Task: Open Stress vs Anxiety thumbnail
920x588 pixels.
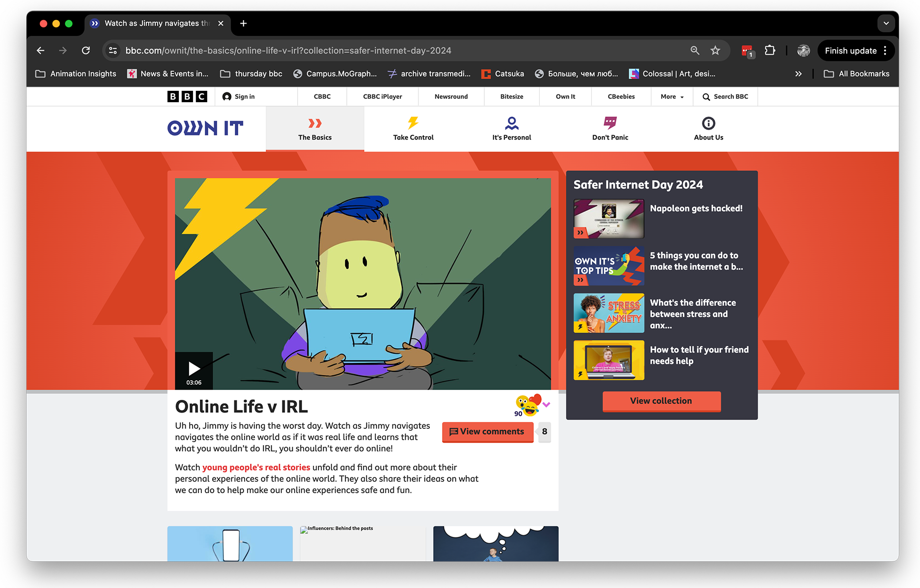Action: click(609, 313)
